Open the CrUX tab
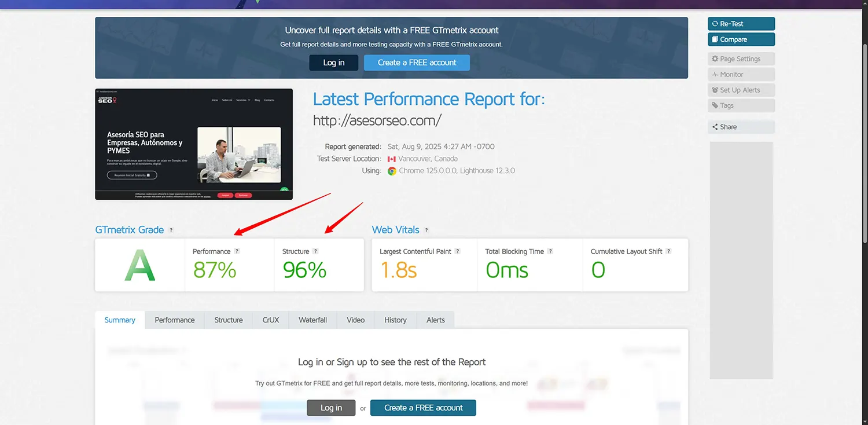The image size is (868, 425). click(x=271, y=320)
